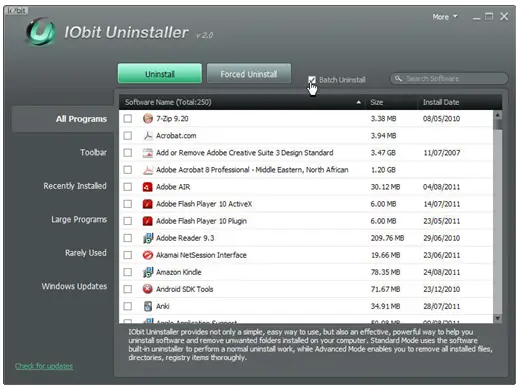
Task: Click the Android SDK Tools name
Action: pos(184,289)
